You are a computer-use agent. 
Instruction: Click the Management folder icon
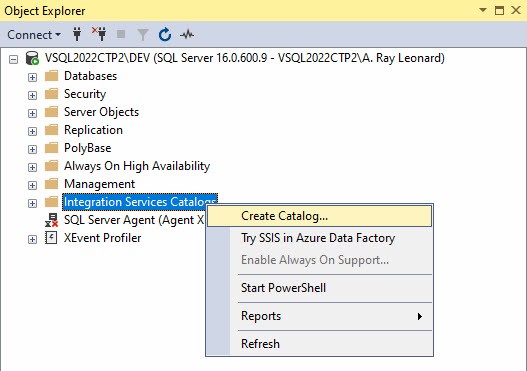(51, 184)
